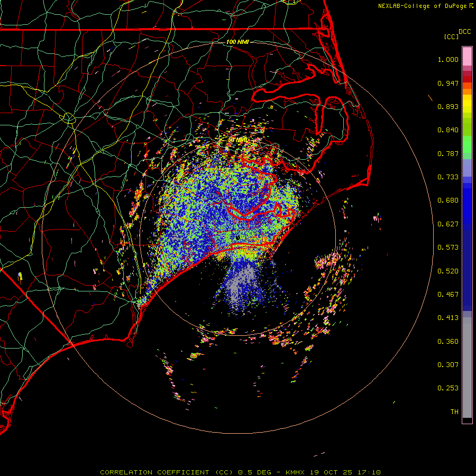
Task: Select the 0.360 scale value
Action: point(448,342)
